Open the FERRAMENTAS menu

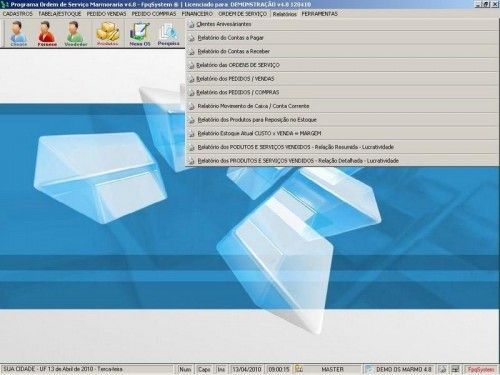tap(319, 14)
